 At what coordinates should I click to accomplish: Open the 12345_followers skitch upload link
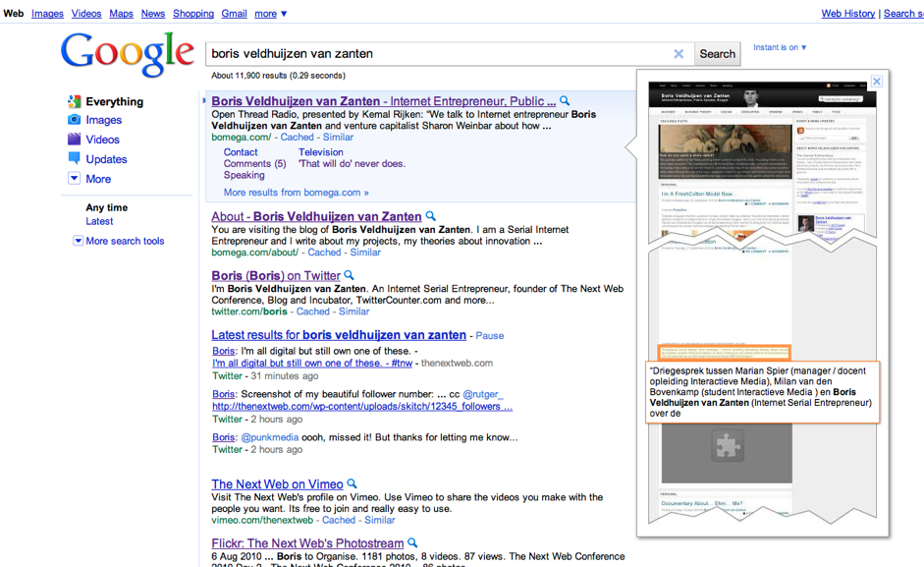(362, 406)
